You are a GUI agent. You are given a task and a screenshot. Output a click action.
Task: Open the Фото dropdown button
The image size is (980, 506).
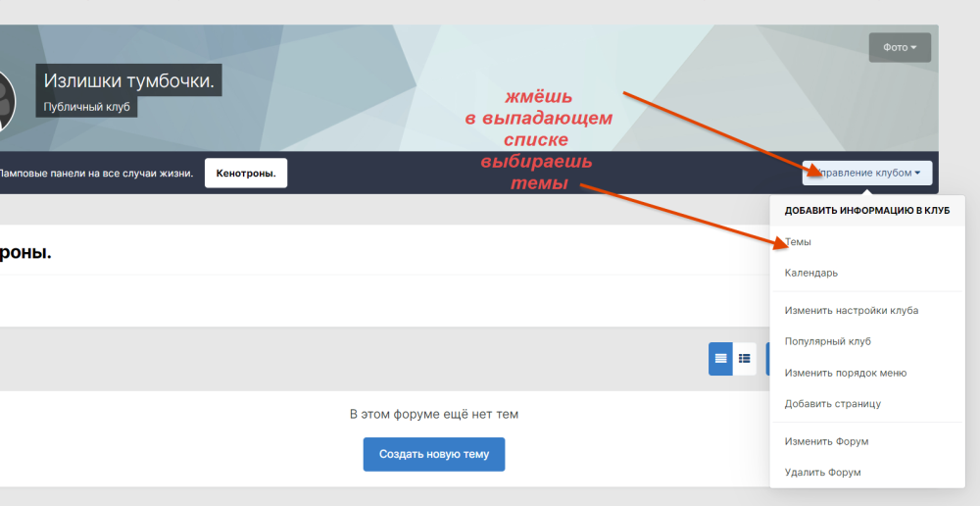click(x=899, y=47)
